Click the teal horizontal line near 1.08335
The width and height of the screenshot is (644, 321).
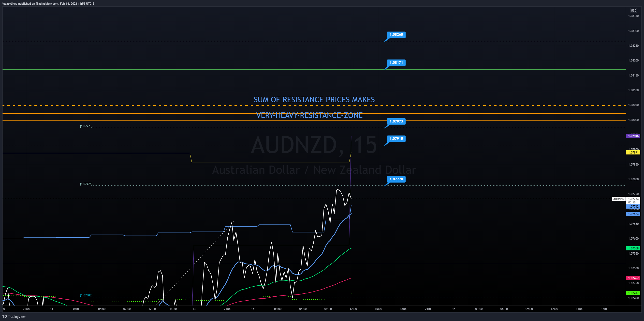[x=314, y=21]
